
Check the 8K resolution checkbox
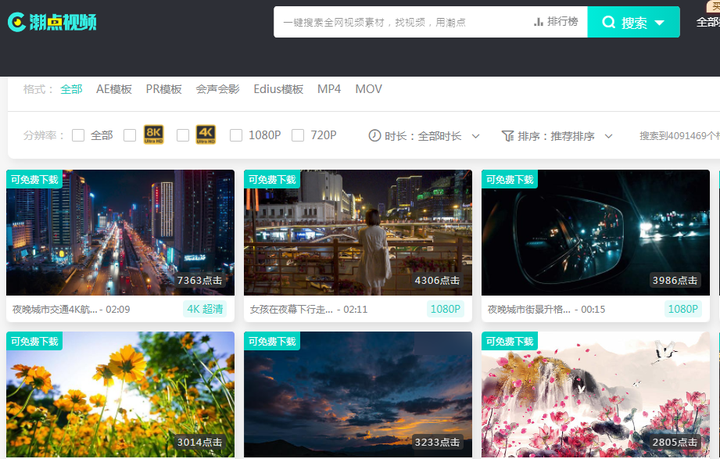coord(129,135)
